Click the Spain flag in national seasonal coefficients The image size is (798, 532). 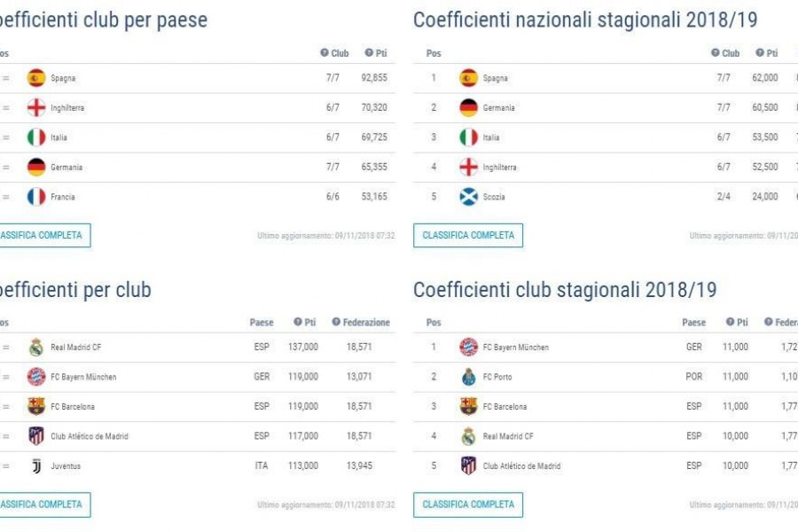coord(468,78)
